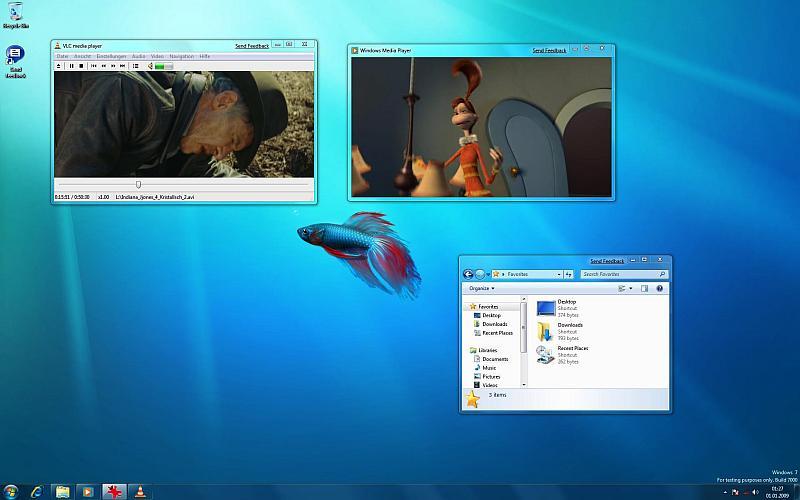Image resolution: width=800 pixels, height=500 pixels.
Task: Open the Audio menu in VLC
Action: click(138, 56)
